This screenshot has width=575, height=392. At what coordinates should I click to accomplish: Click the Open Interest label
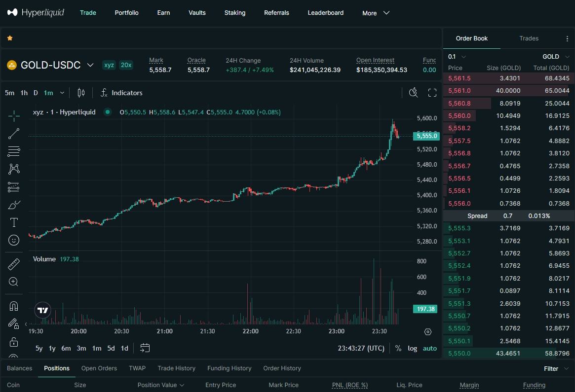coord(375,60)
